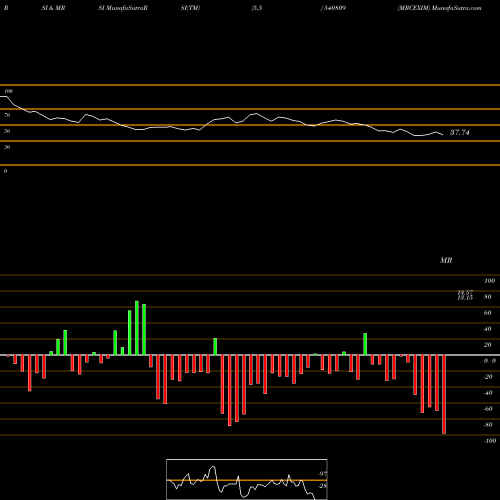The image size is (500, 500).
Task: Click the ') 540809' code in header
Action: pyautogui.click(x=333, y=8)
